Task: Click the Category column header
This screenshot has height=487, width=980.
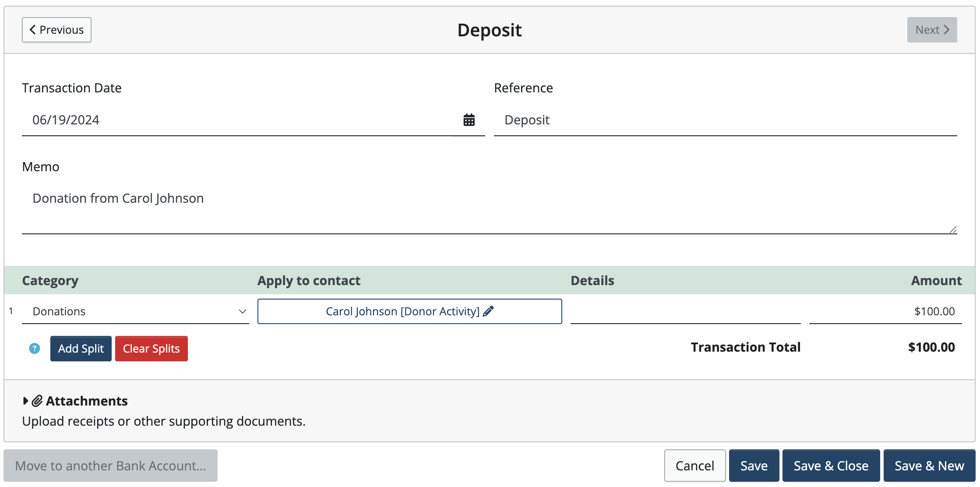Action: pos(50,281)
